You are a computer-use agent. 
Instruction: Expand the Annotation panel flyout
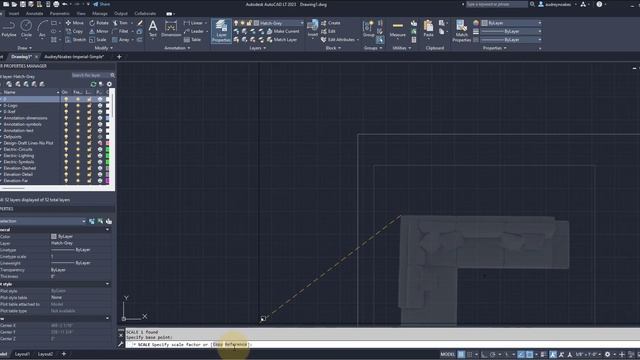coord(177,48)
